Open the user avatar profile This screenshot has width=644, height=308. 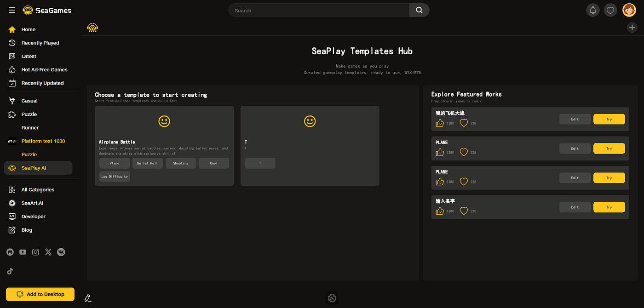[629, 10]
